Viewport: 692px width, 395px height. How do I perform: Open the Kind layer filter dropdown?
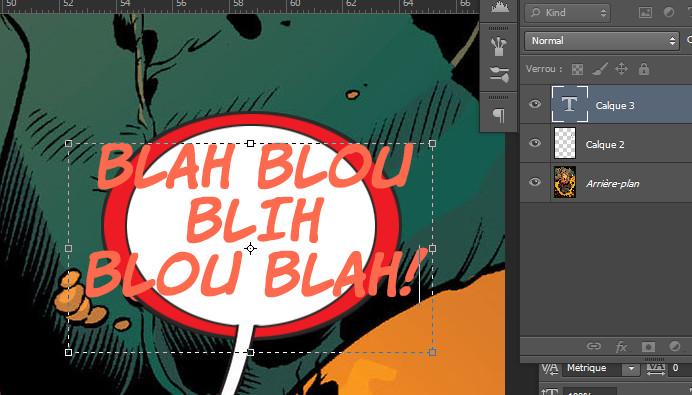point(568,13)
